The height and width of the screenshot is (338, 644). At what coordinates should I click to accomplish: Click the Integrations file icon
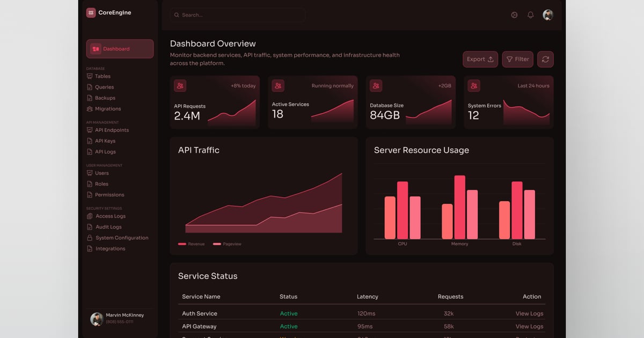tap(90, 248)
